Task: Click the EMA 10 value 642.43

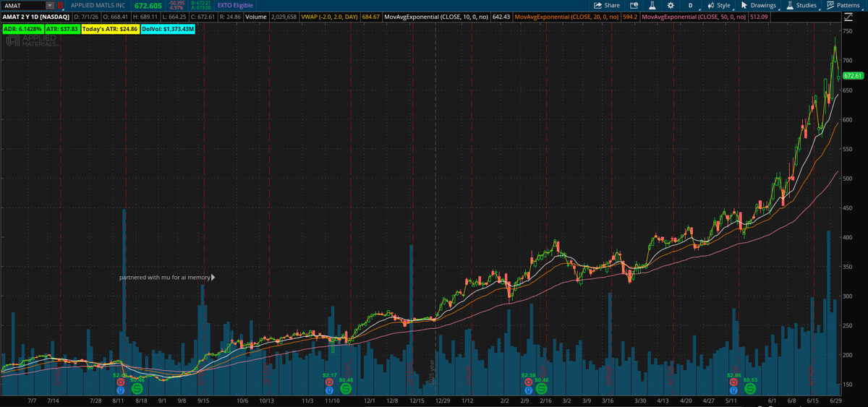Action: tap(501, 15)
